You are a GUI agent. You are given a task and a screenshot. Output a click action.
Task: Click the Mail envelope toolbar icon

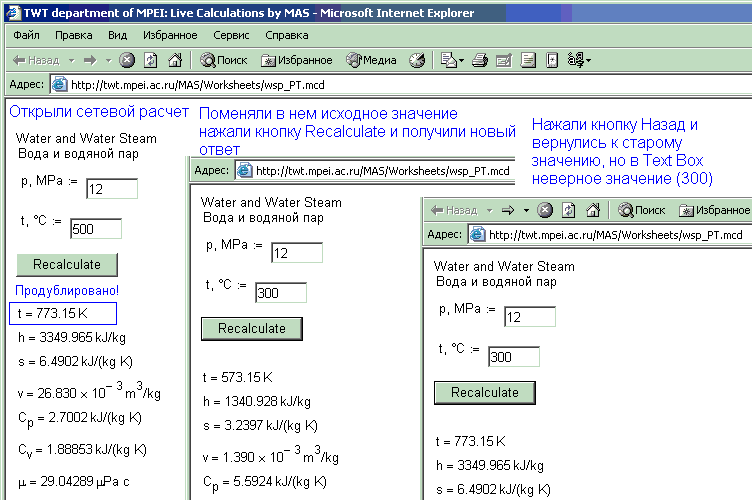(448, 60)
